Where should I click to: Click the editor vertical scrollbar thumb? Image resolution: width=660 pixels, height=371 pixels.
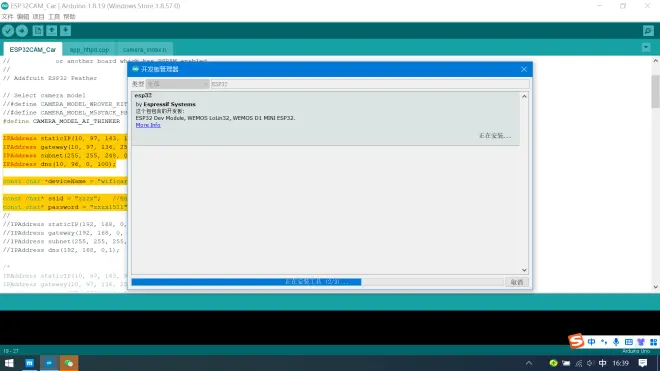point(655,91)
